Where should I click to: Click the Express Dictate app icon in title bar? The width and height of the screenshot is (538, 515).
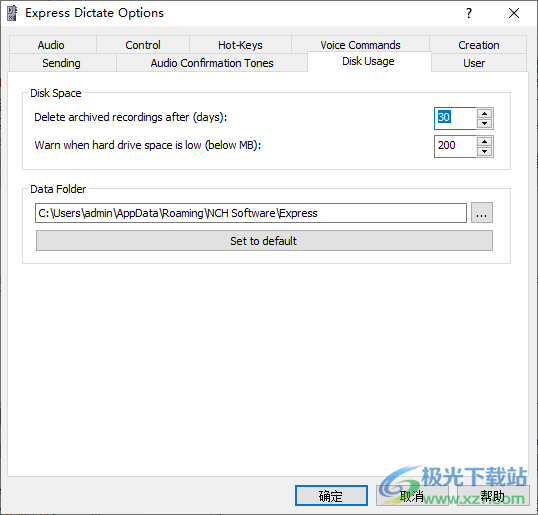(12, 13)
